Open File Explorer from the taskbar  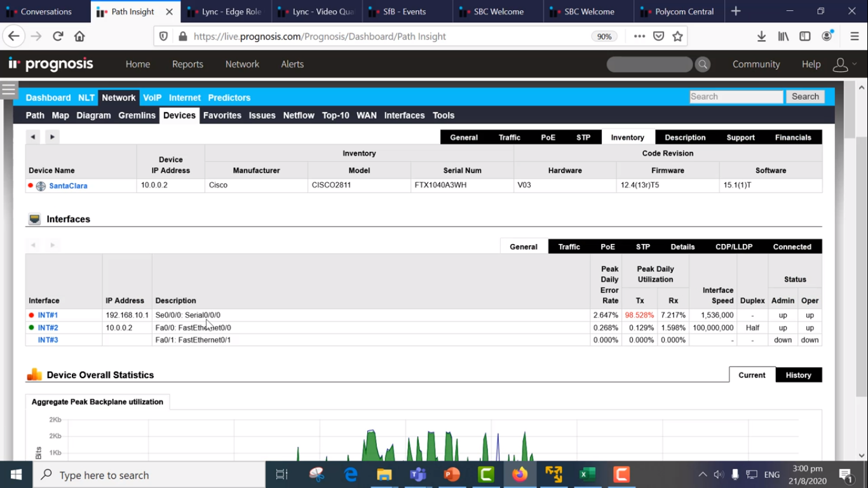pos(384,475)
